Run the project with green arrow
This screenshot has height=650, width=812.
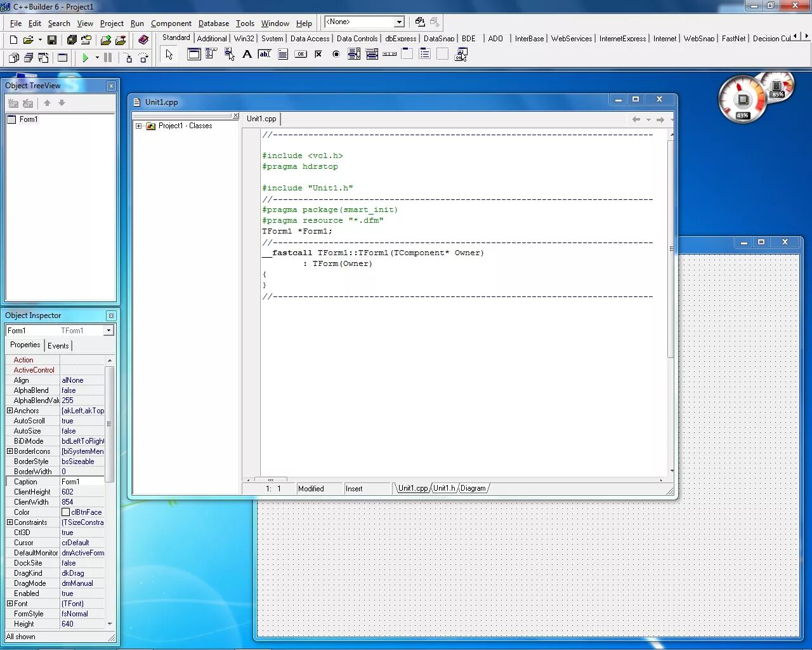(85, 58)
